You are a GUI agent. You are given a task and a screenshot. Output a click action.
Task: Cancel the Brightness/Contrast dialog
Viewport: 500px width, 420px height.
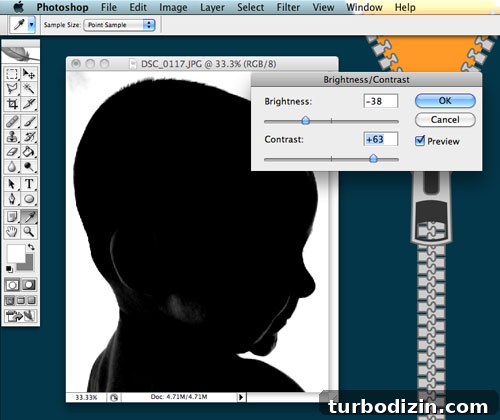click(445, 120)
